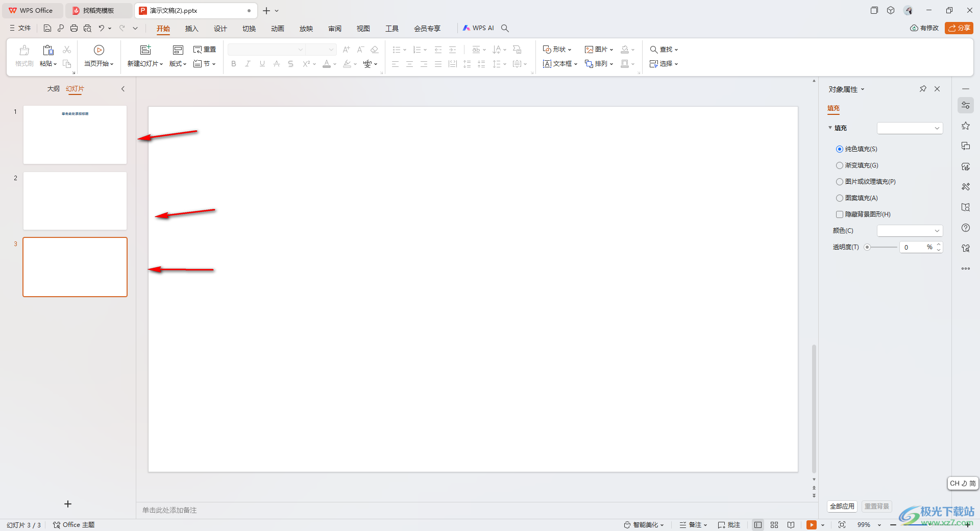Image resolution: width=980 pixels, height=531 pixels.
Task: Click the Save icon in quick access toolbar
Action: pos(47,28)
